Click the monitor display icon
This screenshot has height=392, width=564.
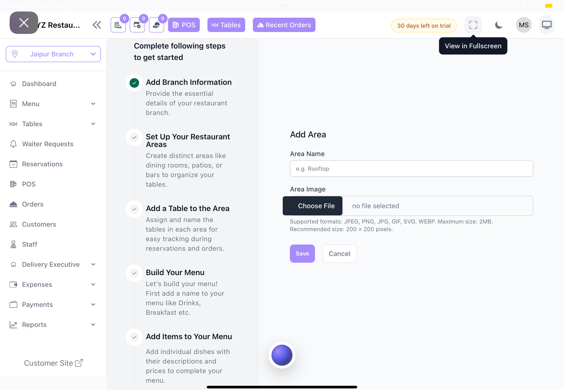(547, 25)
